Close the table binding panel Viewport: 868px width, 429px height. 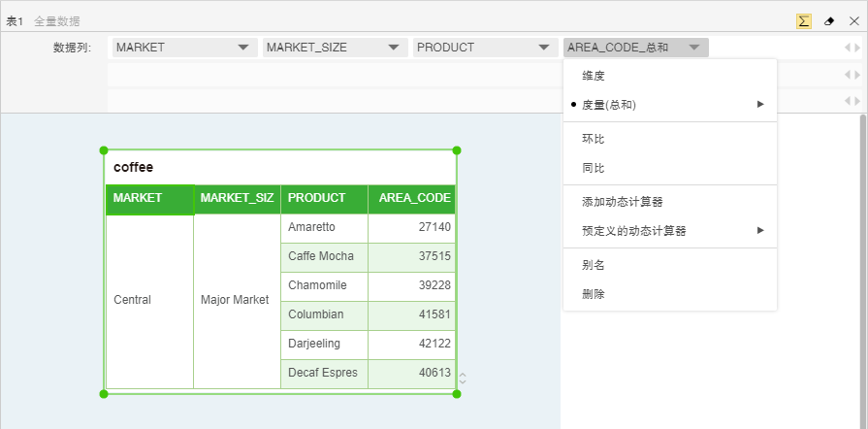853,20
